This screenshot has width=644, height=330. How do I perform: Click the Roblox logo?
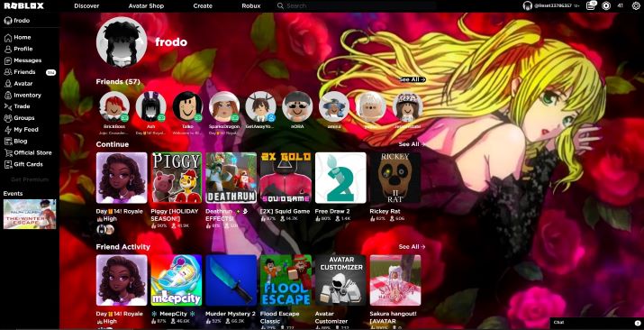[23, 5]
